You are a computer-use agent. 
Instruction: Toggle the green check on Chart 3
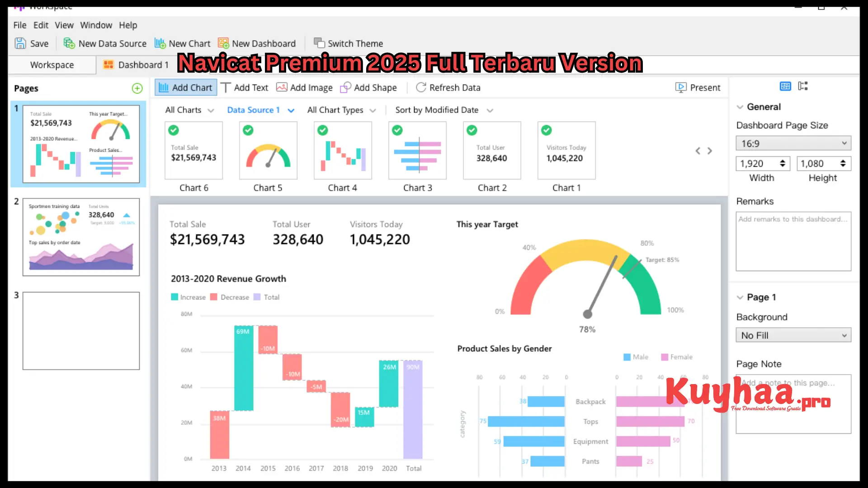[x=397, y=131]
